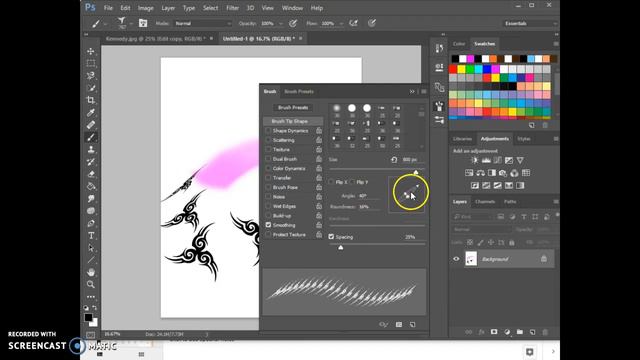Image resolution: width=640 pixels, height=360 pixels.
Task: Switch to the Channels tab
Action: click(485, 202)
